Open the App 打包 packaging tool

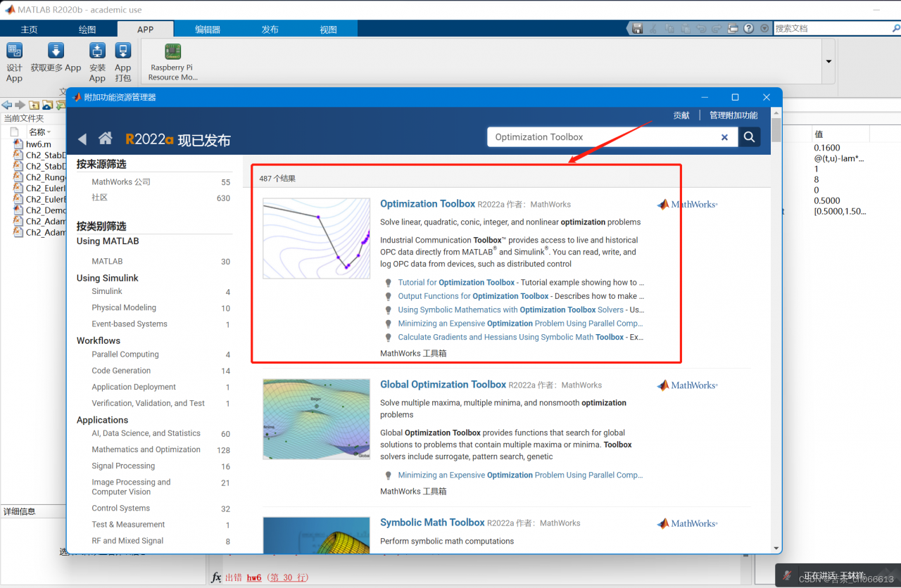point(123,62)
